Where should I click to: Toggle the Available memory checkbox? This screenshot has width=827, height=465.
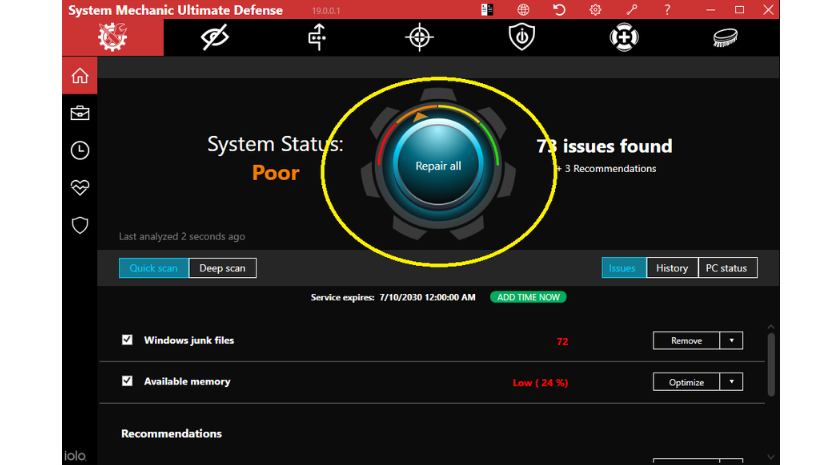(x=127, y=381)
